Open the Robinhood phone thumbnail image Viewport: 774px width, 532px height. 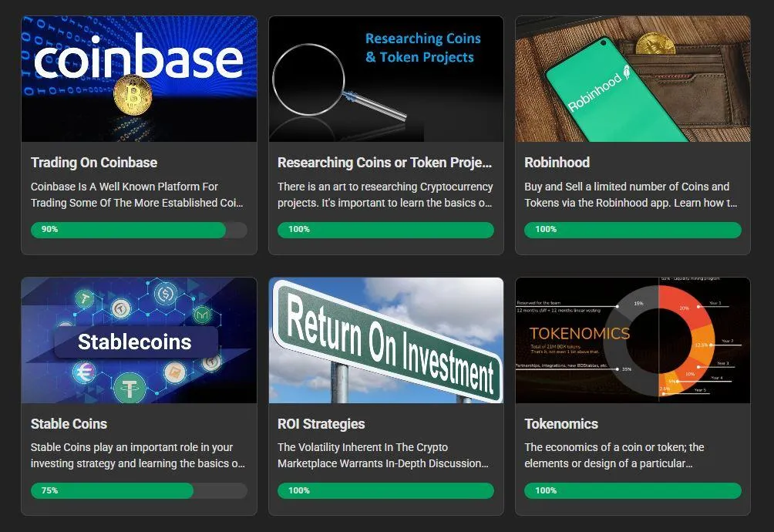tap(633, 79)
